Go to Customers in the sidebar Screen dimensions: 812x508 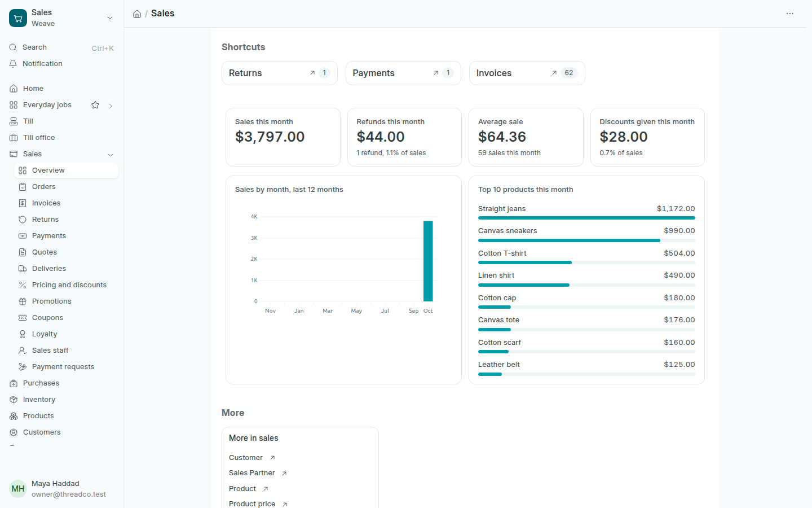[x=62, y=432]
